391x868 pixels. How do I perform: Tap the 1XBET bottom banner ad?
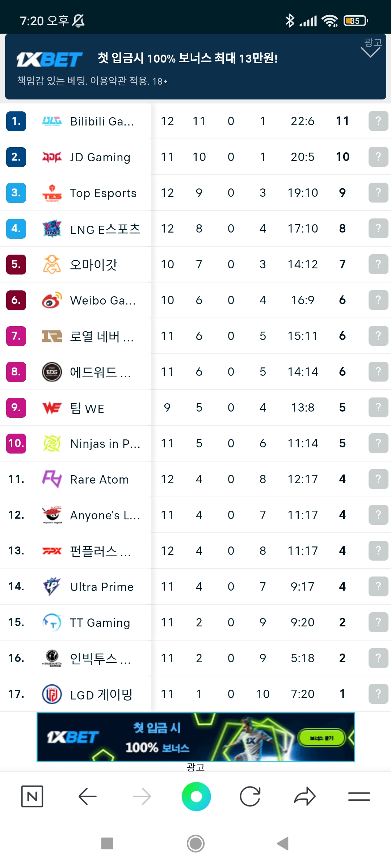pos(195,737)
